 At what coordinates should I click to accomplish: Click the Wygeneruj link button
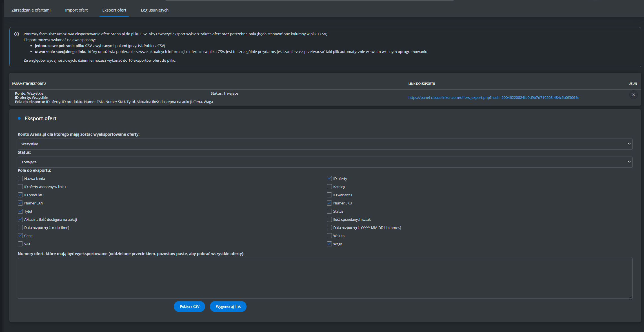tap(228, 307)
